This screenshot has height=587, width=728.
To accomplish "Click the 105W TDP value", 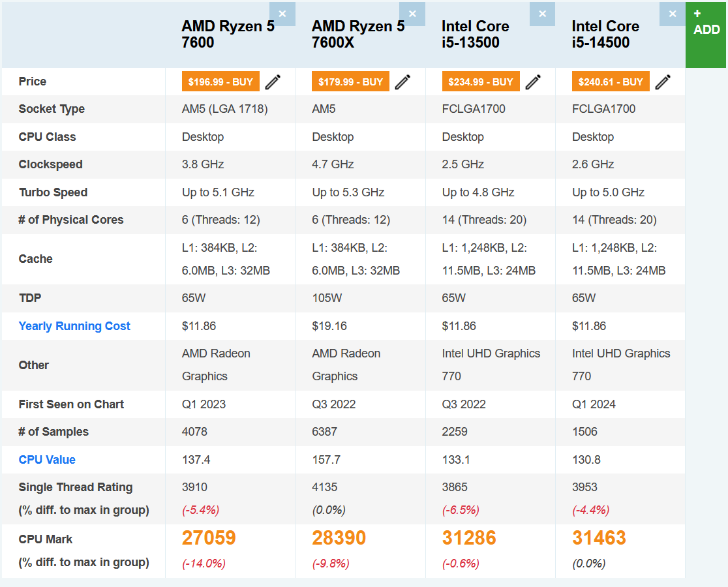I will tap(327, 298).
